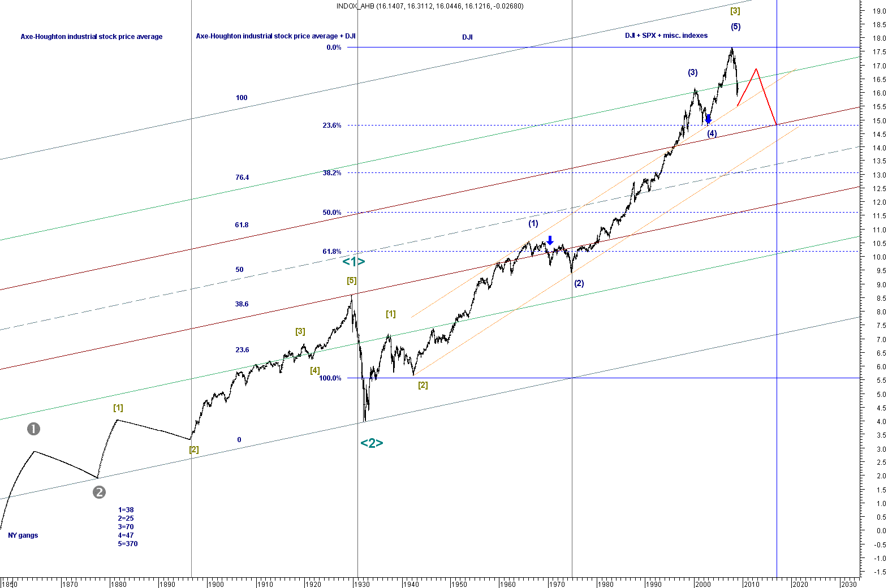Select the blue down arrow above wave (4)
The height and width of the screenshot is (588, 888).
[x=708, y=119]
